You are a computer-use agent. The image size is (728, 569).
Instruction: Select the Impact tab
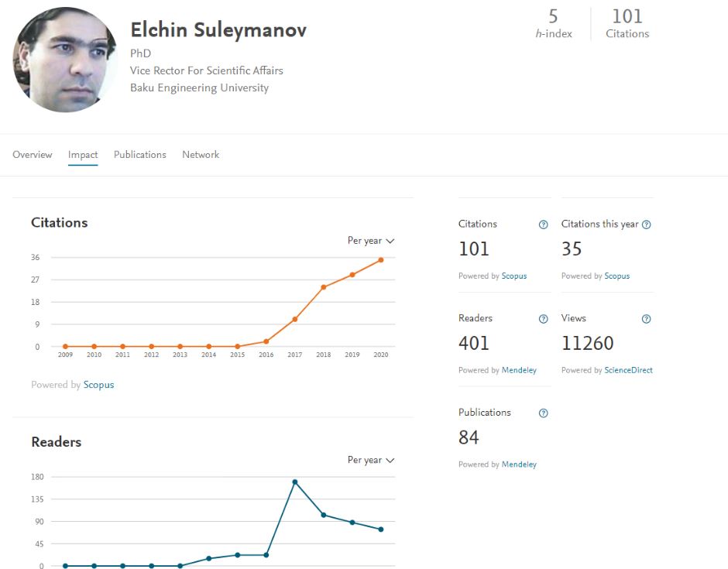point(83,155)
